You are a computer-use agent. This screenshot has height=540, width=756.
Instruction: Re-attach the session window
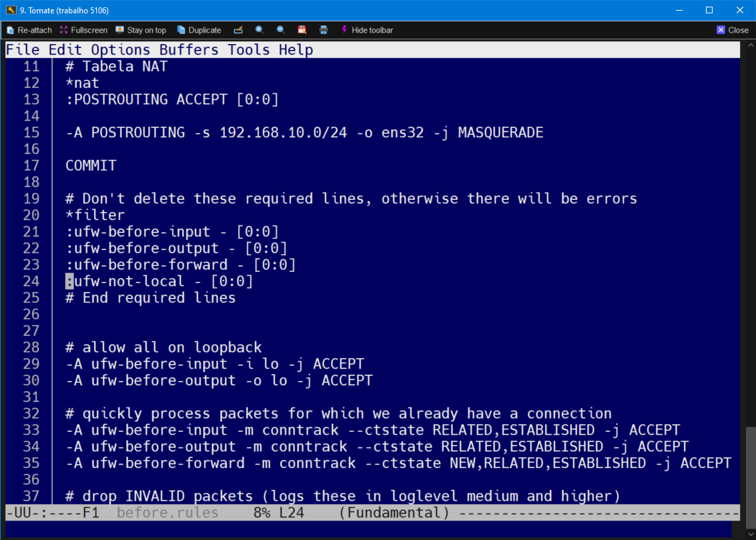[29, 29]
